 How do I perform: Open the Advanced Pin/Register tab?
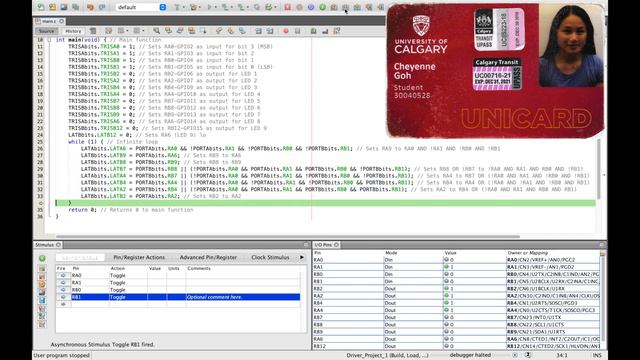point(208,258)
